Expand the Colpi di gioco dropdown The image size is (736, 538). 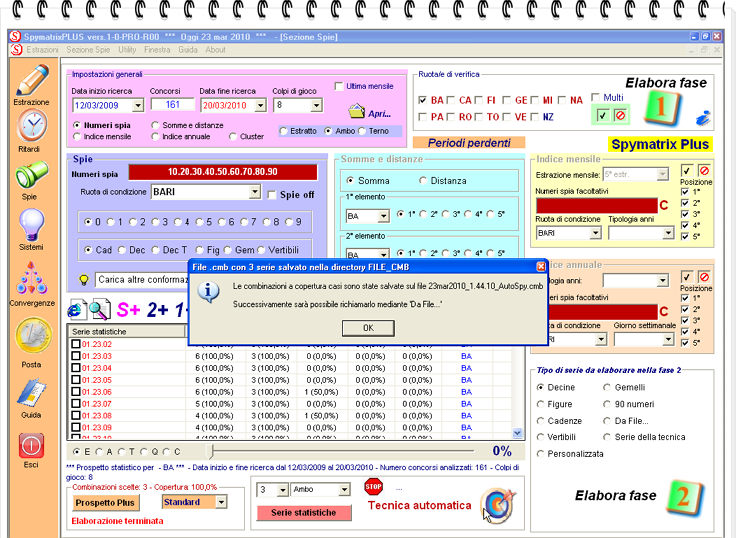pos(316,105)
